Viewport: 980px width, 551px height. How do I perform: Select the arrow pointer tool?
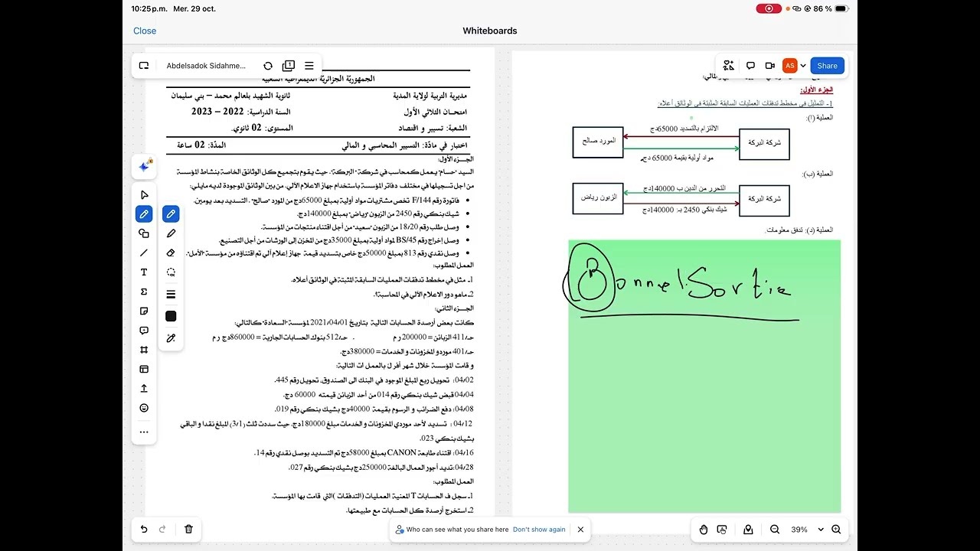[144, 195]
